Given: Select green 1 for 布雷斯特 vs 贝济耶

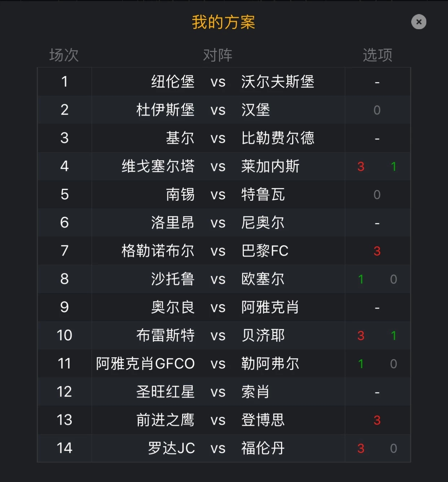Looking at the screenshot, I should point(394,336).
